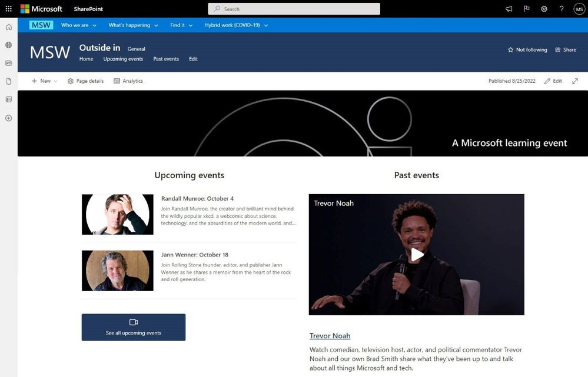Open Randall Munroe: October 4 event
The image size is (588, 377).
pyautogui.click(x=197, y=199)
